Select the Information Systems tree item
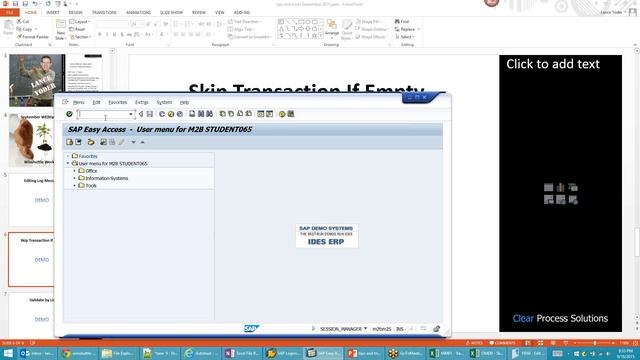This screenshot has height=360, width=640. (107, 178)
